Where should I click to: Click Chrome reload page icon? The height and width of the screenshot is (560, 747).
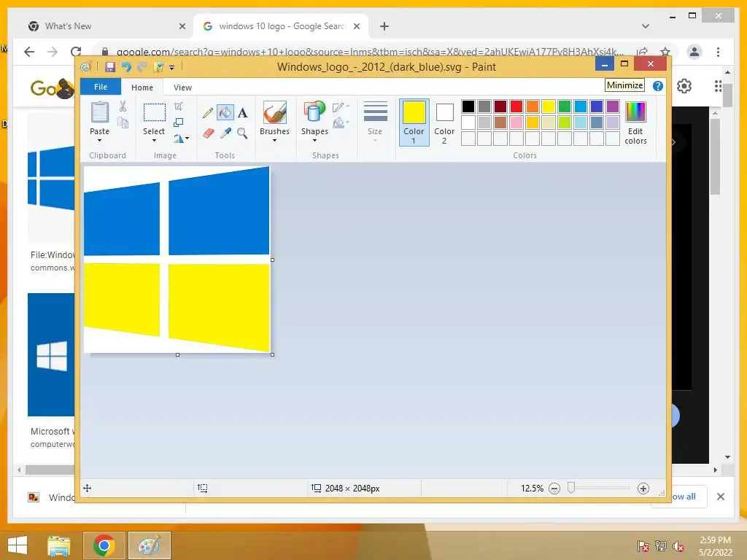click(76, 52)
